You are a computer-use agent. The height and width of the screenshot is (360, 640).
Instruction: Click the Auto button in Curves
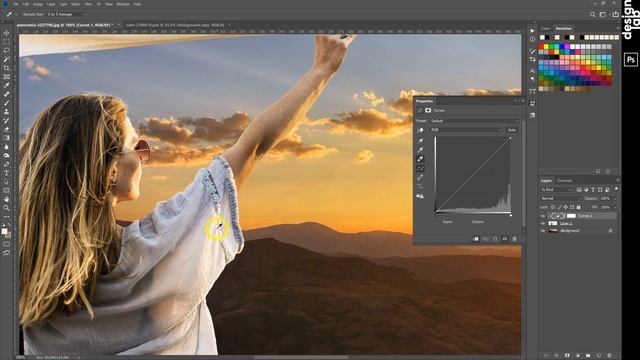512,130
